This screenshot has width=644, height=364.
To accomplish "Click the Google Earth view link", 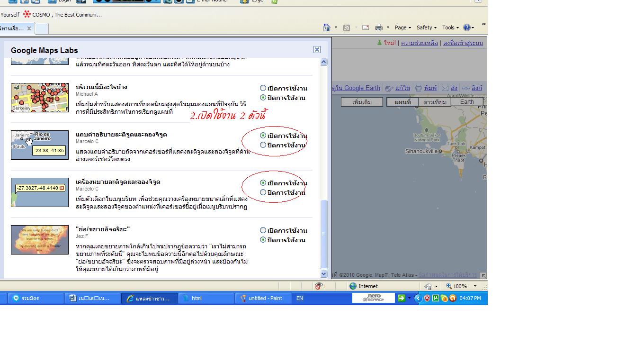I will (356, 88).
